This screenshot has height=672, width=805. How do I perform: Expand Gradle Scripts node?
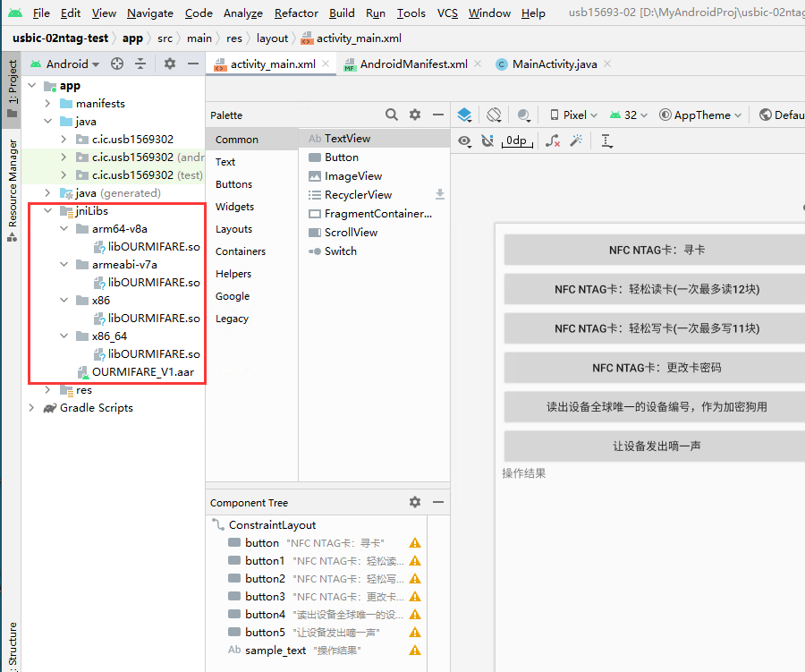click(x=32, y=408)
